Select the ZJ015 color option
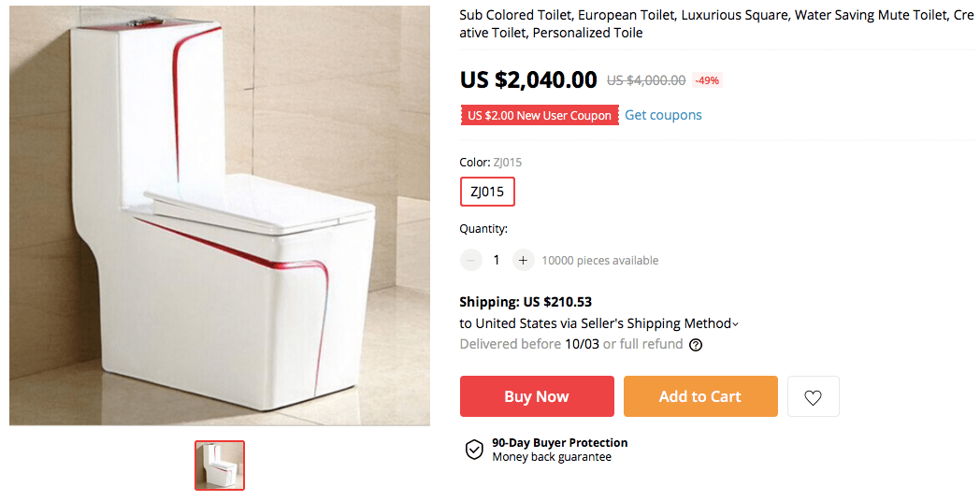 (487, 192)
